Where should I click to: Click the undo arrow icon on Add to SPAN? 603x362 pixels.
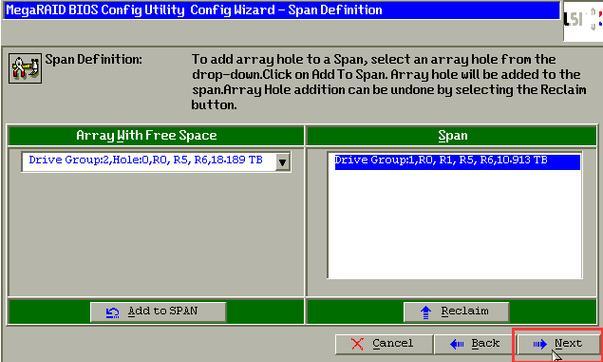pyautogui.click(x=112, y=312)
